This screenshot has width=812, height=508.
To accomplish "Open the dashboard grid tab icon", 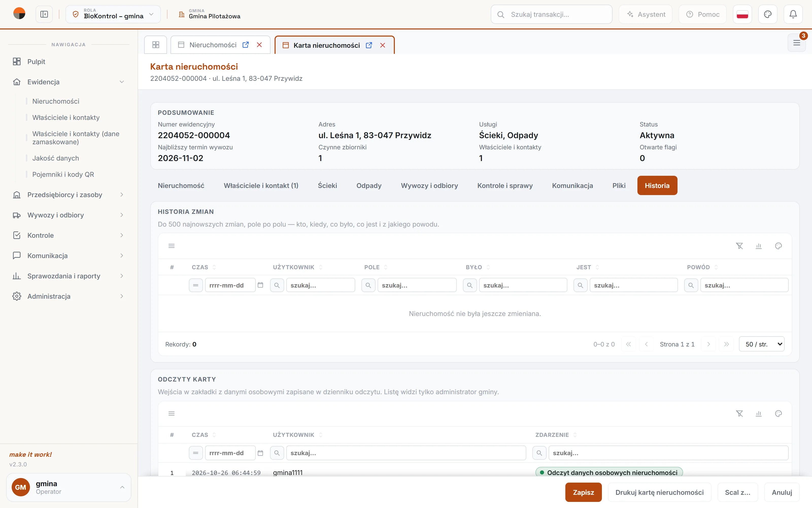I will click(156, 45).
